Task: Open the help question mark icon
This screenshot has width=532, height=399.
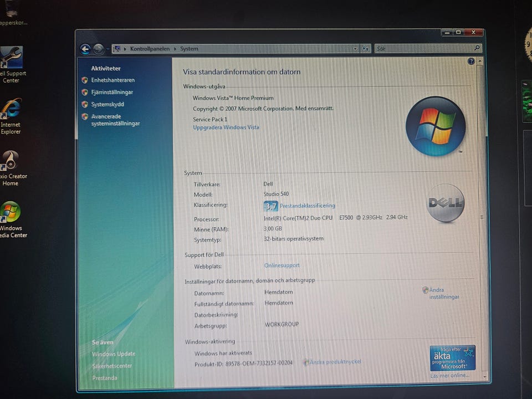Action: (x=471, y=61)
